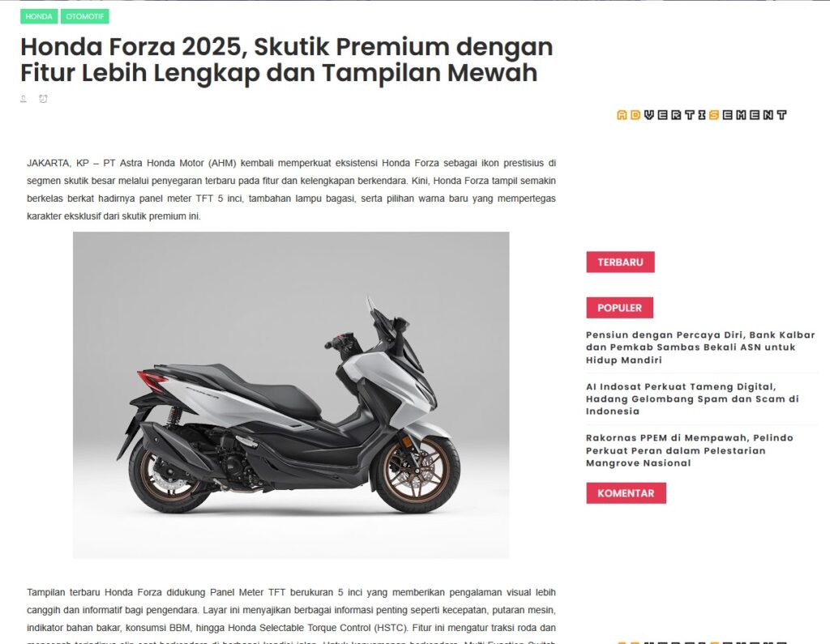Viewport: 830px width, 644px height.
Task: Click the Honda Forza 2025 article headline
Action: coord(286,59)
